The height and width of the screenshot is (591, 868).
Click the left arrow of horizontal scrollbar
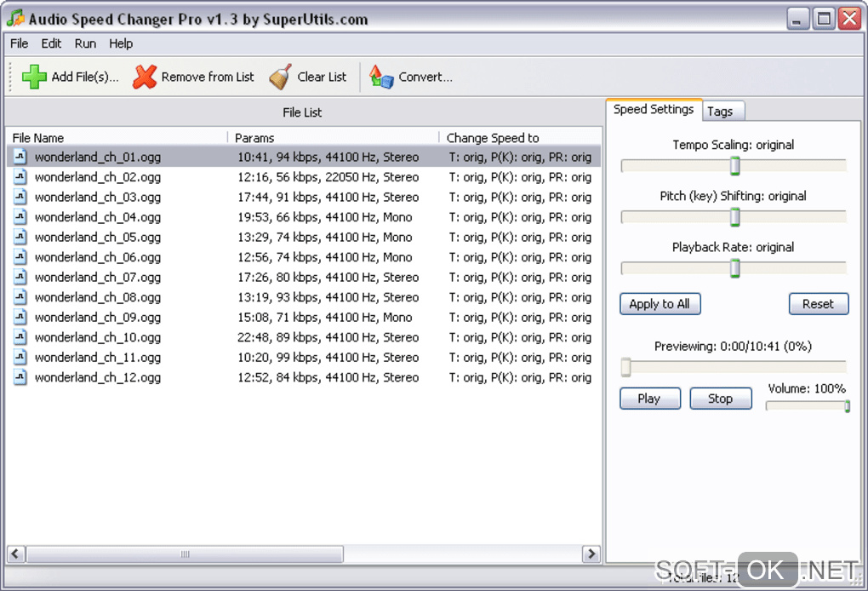tap(15, 554)
